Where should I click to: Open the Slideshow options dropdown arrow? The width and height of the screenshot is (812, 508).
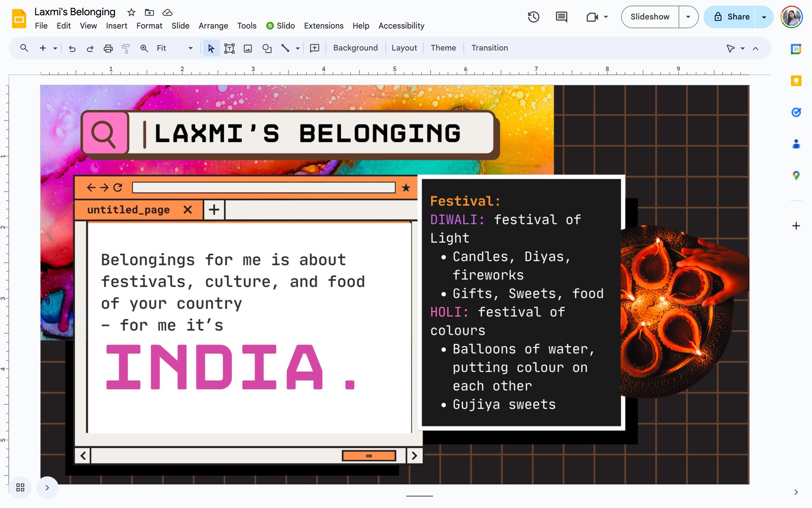click(689, 17)
